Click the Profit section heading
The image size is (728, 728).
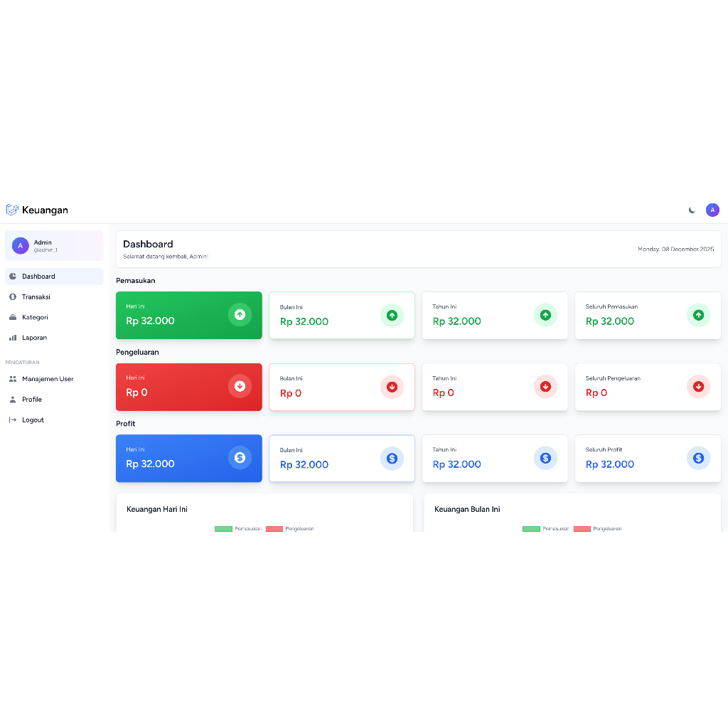pos(125,424)
